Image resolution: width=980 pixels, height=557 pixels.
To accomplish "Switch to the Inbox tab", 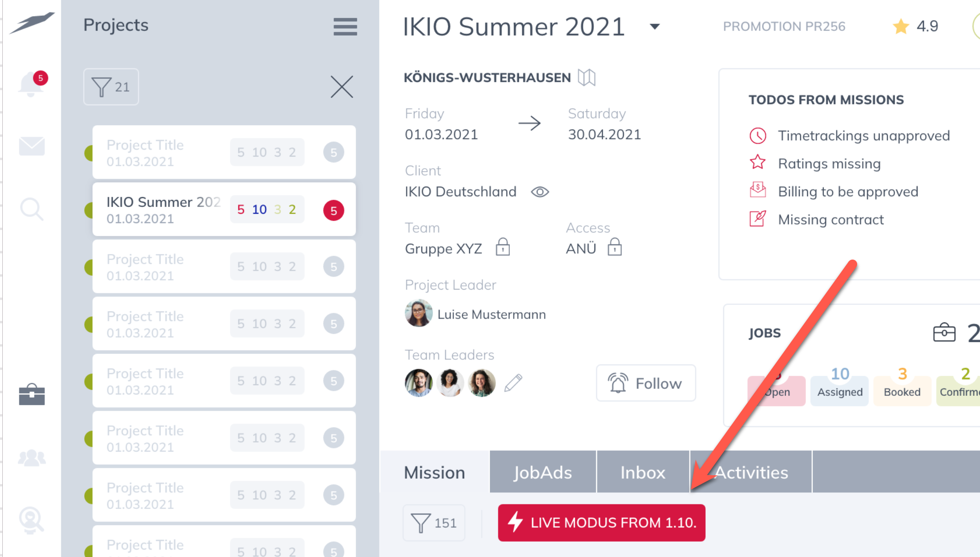I will (642, 472).
